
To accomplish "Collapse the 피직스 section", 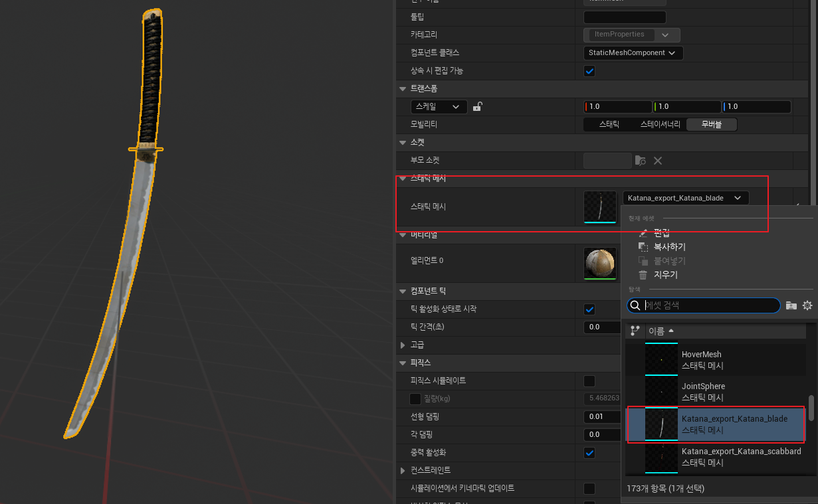I will tap(403, 363).
